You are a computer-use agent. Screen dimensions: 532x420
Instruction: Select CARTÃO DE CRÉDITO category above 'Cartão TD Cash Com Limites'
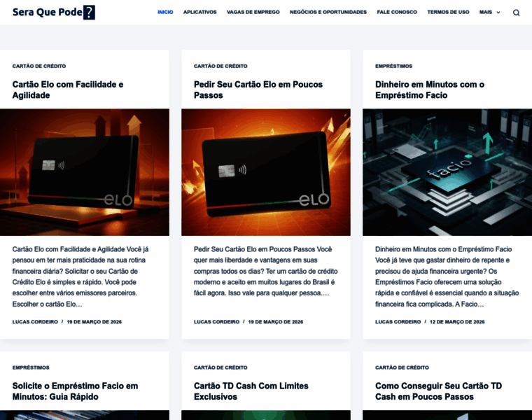(220, 367)
